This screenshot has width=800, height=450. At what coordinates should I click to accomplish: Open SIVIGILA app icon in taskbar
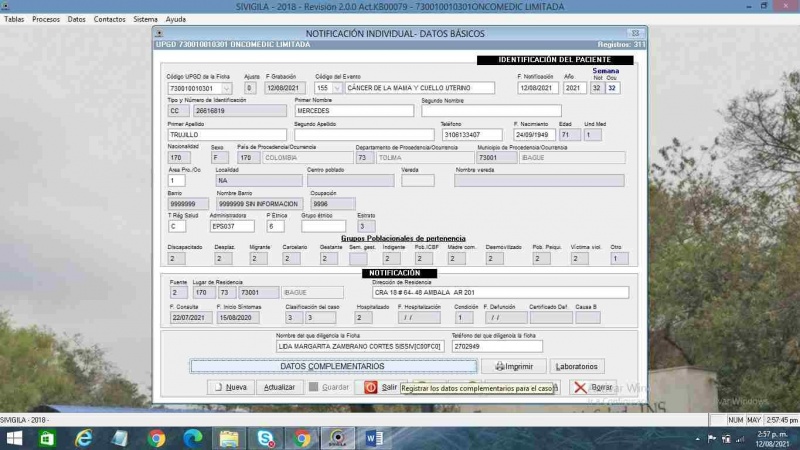(339, 438)
